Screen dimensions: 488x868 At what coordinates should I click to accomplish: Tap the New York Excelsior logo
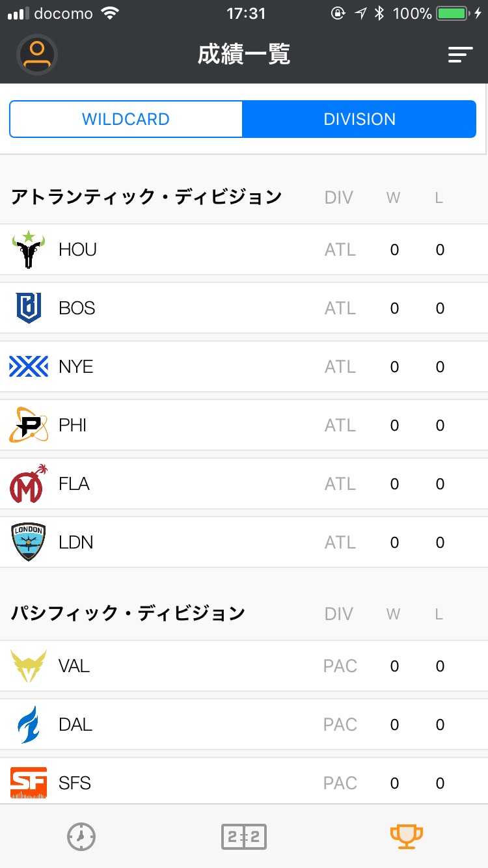point(29,366)
